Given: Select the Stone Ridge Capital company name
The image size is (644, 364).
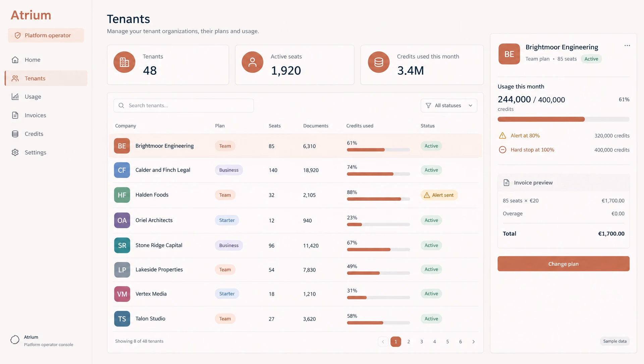Looking at the screenshot, I should pos(159,245).
